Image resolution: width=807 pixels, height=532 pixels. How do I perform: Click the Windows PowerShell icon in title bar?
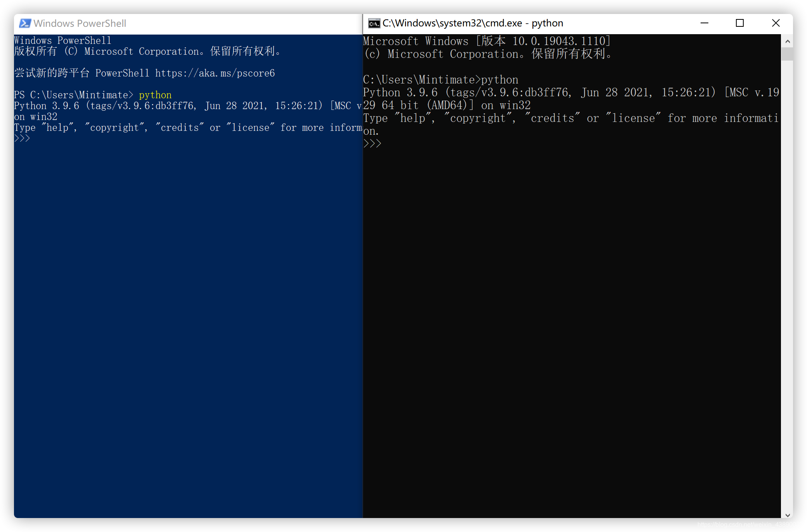24,23
